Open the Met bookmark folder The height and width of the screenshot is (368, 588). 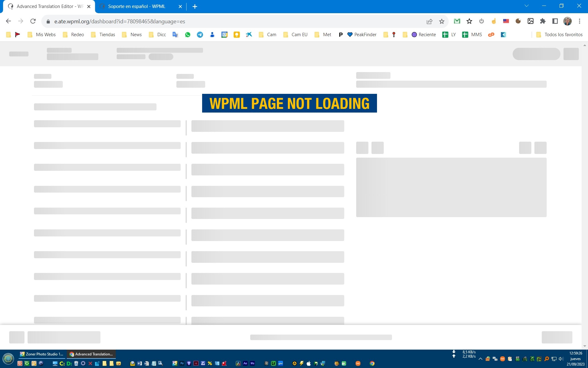323,35
